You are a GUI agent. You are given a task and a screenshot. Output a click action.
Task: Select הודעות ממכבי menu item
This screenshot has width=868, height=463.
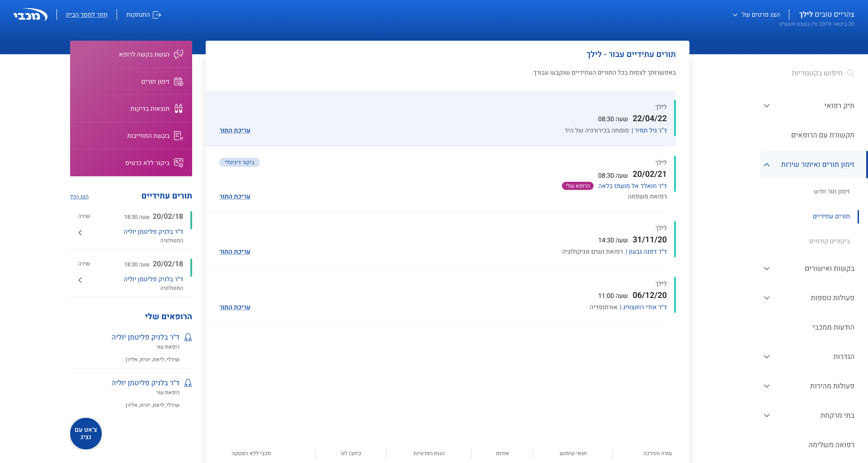click(833, 327)
